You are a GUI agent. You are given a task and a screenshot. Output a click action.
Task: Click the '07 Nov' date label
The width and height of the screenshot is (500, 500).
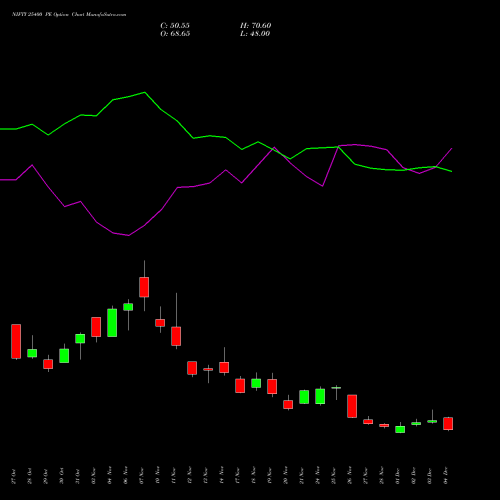[x=142, y=476]
